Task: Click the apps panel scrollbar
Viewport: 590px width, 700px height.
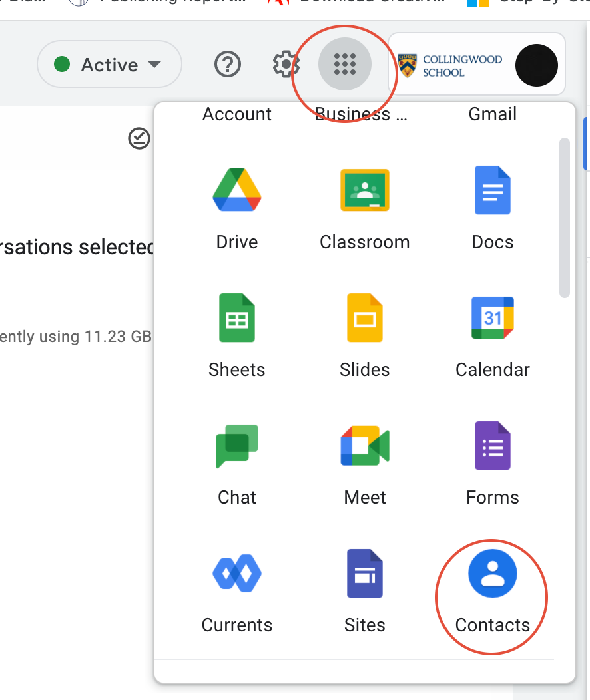Action: (565, 218)
